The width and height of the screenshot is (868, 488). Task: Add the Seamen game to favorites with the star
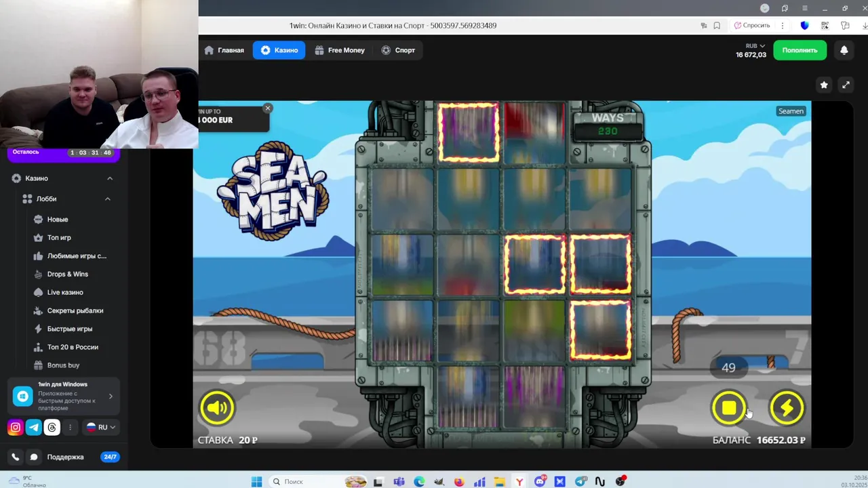pyautogui.click(x=824, y=85)
